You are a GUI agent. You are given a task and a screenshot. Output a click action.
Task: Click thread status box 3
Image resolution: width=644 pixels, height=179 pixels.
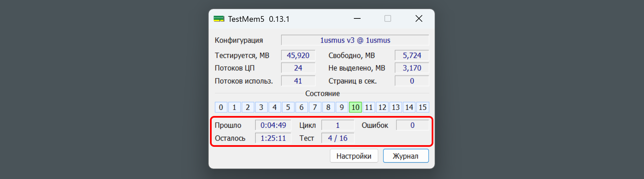click(261, 107)
